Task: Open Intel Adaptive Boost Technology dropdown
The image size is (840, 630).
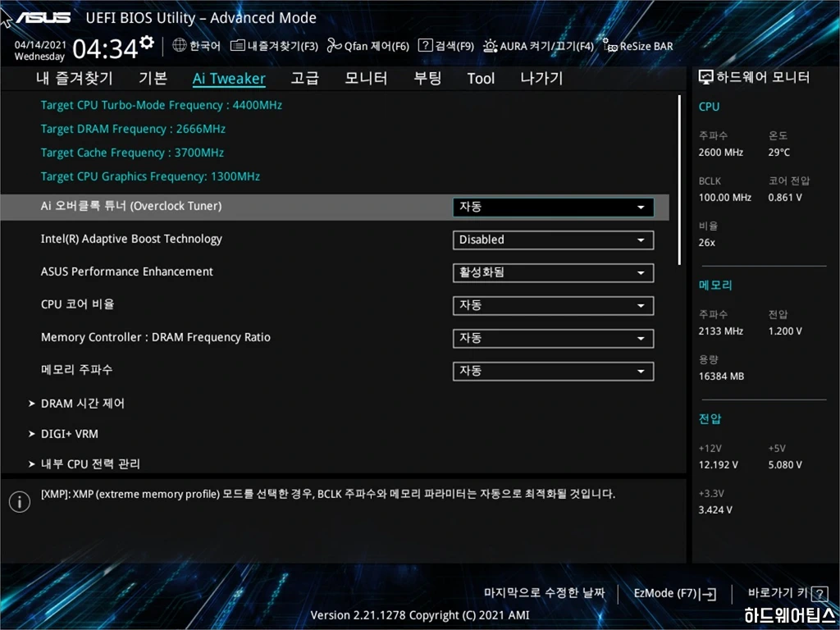Action: coord(553,240)
